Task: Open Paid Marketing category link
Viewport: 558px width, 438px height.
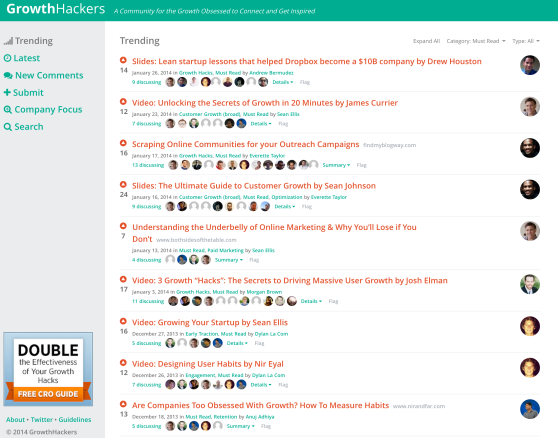Action: (225, 250)
